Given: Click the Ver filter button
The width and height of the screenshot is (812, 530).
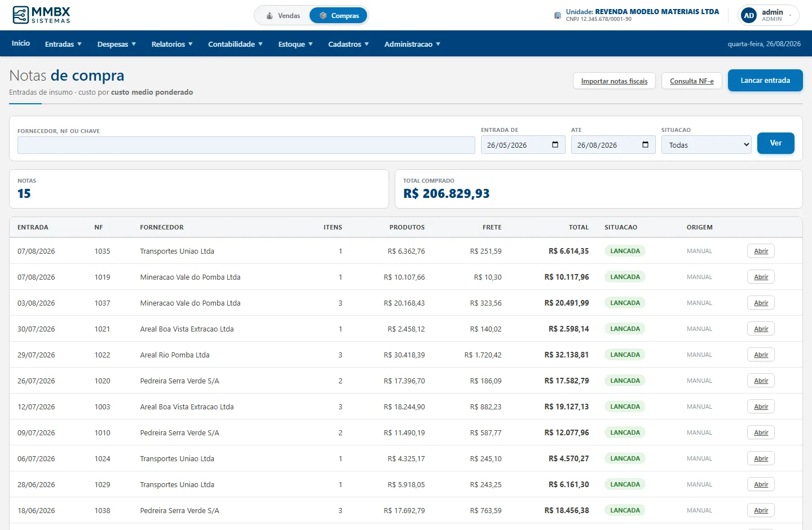Looking at the screenshot, I should 776,143.
